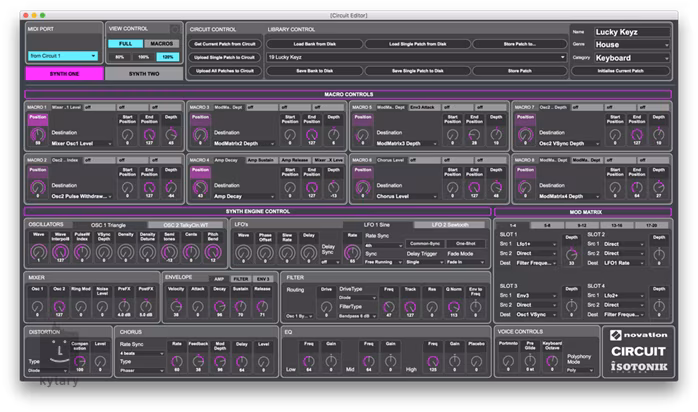Open Macro 6 Destination dropdown Chorus Level
This screenshot has width=698, height=412.
tap(406, 196)
